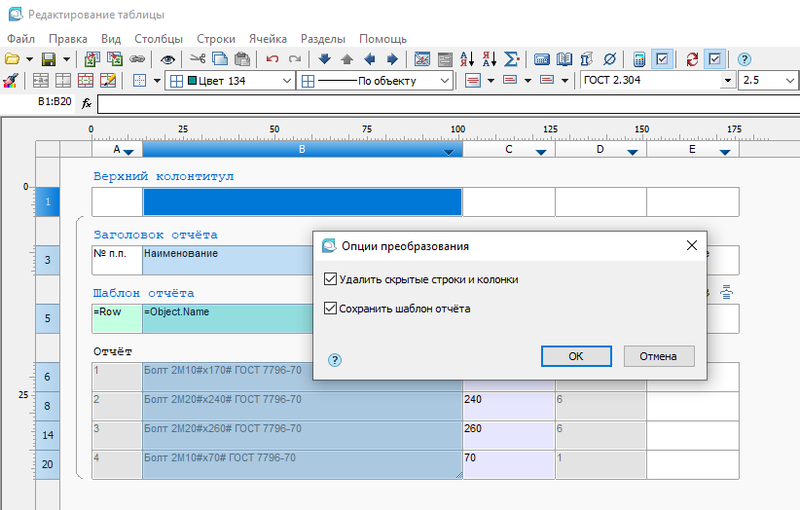Image resolution: width=800 pixels, height=510 pixels.
Task: Click the diameter symbol icon
Action: [x=609, y=59]
